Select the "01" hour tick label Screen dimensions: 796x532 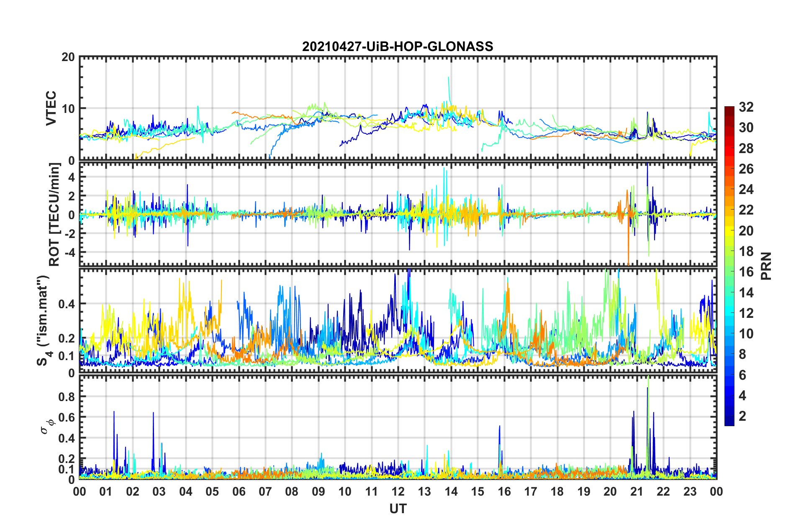(x=106, y=491)
